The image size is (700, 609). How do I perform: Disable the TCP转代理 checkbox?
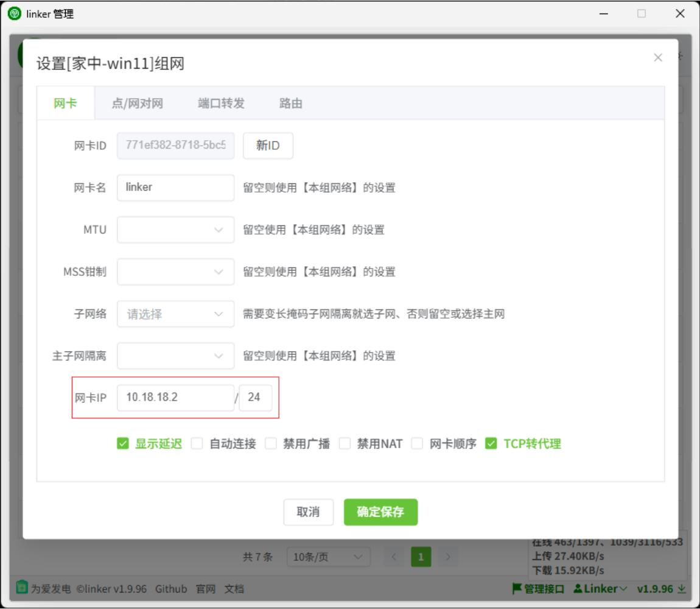[x=491, y=444]
